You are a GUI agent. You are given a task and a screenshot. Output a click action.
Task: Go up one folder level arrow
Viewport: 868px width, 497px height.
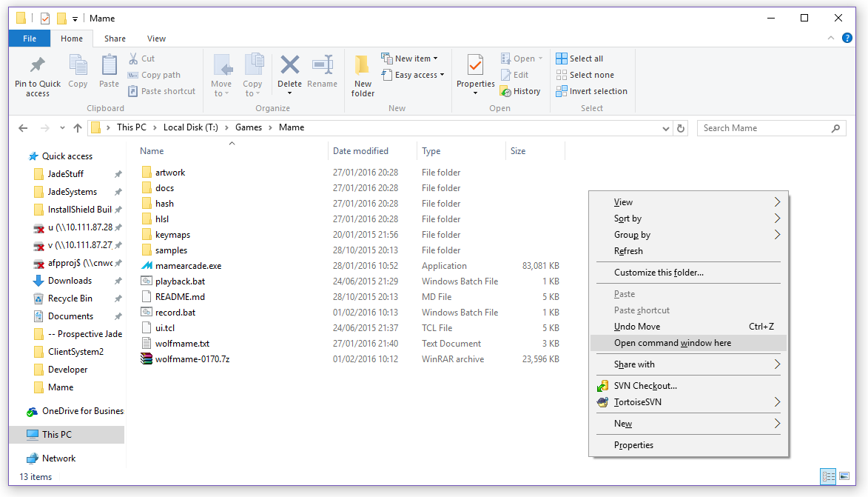pos(78,128)
